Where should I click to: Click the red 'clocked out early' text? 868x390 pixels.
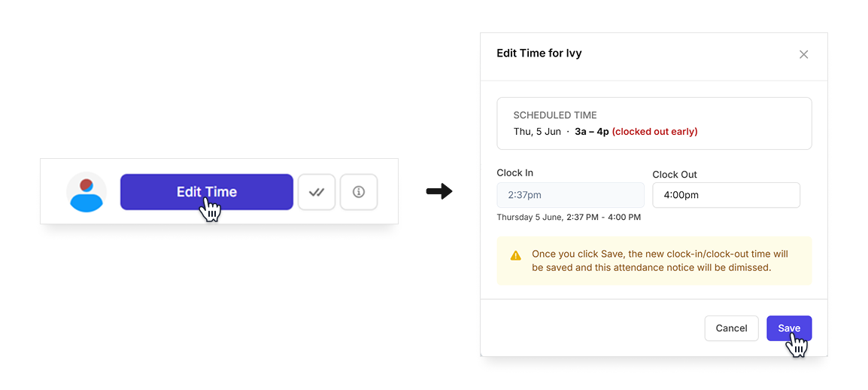point(654,132)
